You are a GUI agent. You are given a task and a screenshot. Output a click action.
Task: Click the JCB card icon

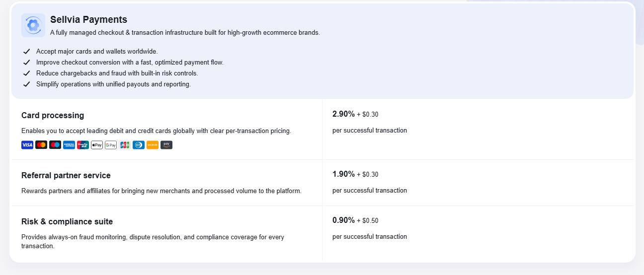pyautogui.click(x=125, y=145)
